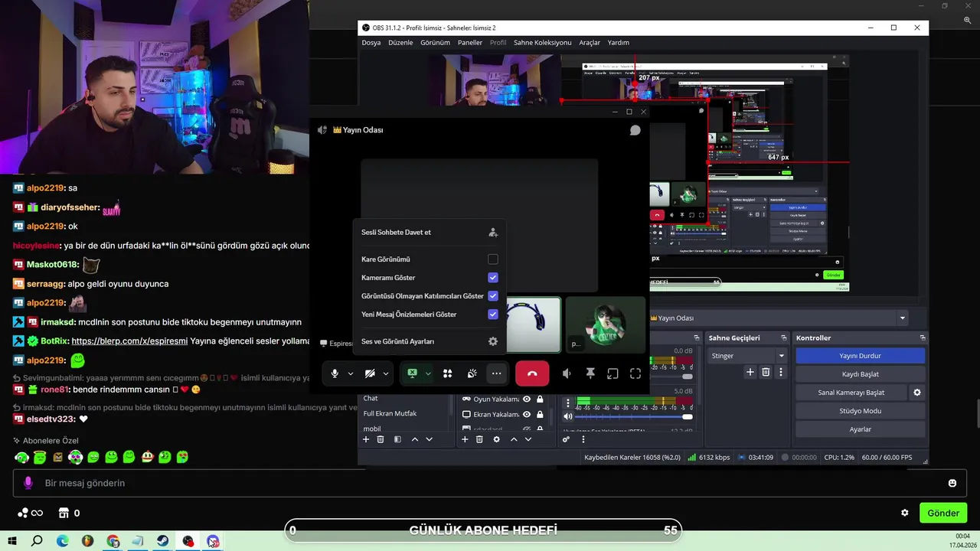The height and width of the screenshot is (551, 980).
Task: Click the Stüdyo Modu button
Action: pos(860,411)
